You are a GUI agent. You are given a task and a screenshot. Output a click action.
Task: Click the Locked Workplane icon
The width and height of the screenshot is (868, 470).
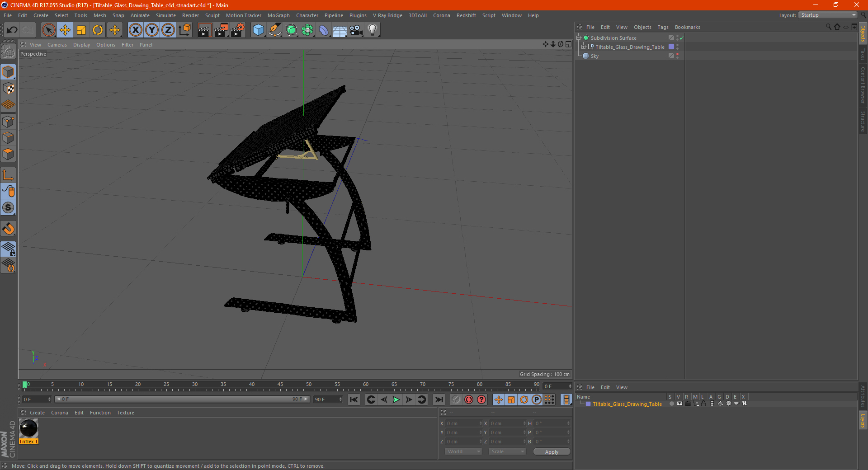pyautogui.click(x=9, y=249)
